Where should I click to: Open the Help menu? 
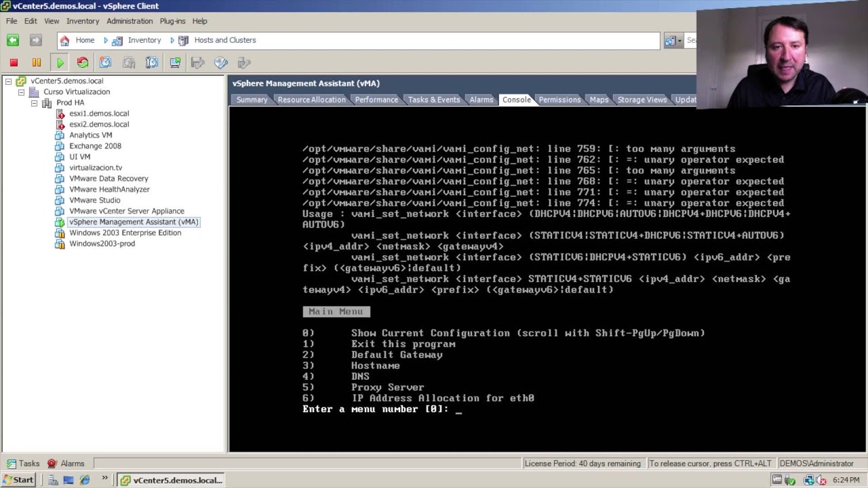(199, 21)
